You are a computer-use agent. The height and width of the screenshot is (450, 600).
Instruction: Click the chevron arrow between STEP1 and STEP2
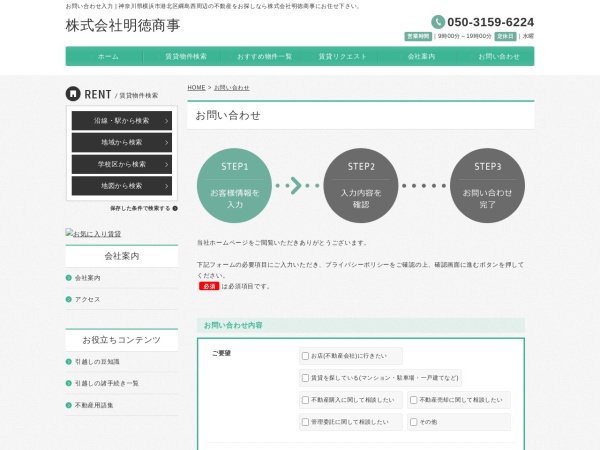[296, 186]
